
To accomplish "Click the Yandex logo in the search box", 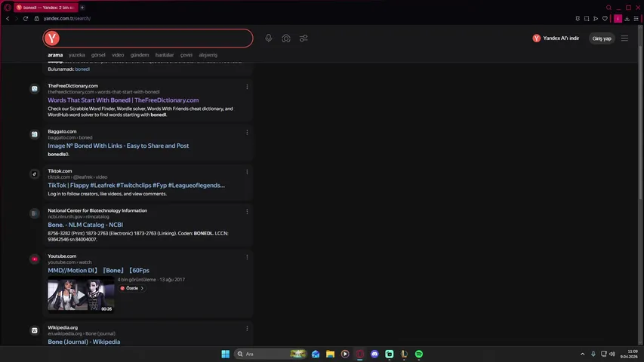I will [52, 38].
